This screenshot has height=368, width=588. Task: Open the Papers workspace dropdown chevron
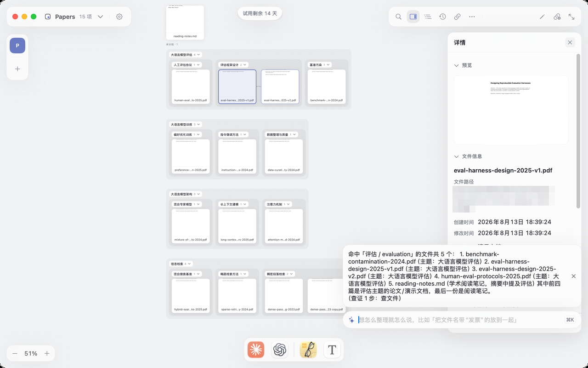[x=100, y=17]
